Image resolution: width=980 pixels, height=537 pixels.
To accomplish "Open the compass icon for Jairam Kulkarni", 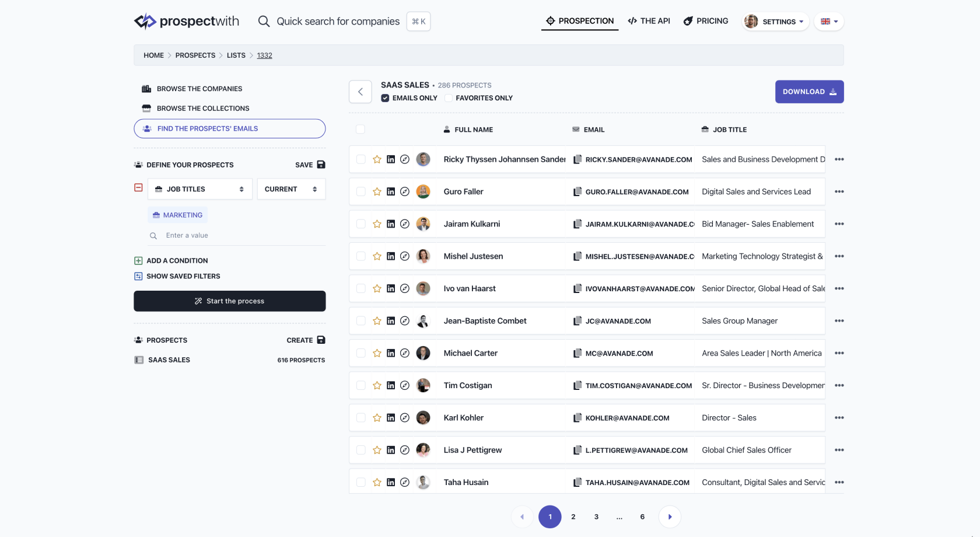I will pyautogui.click(x=405, y=224).
